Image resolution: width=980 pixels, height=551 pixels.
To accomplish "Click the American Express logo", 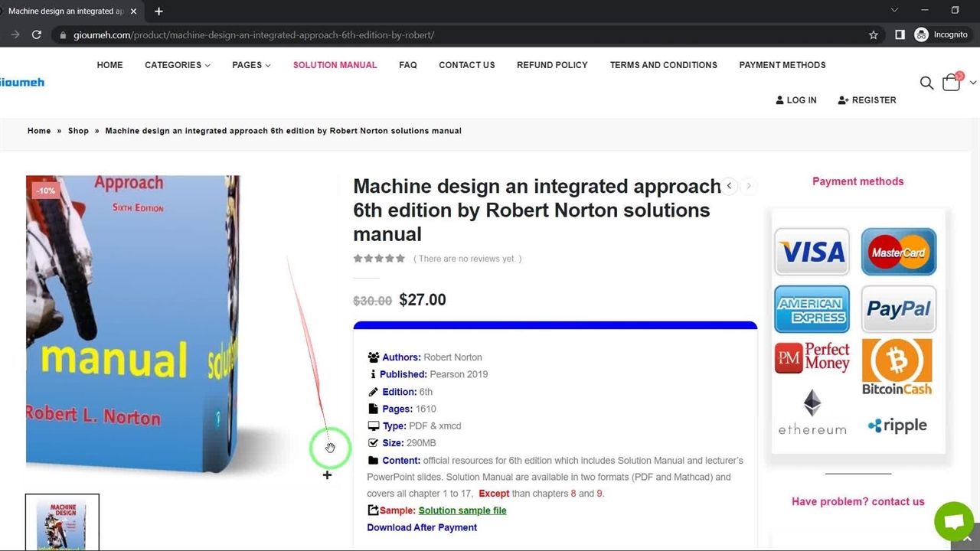I will pos(812,309).
